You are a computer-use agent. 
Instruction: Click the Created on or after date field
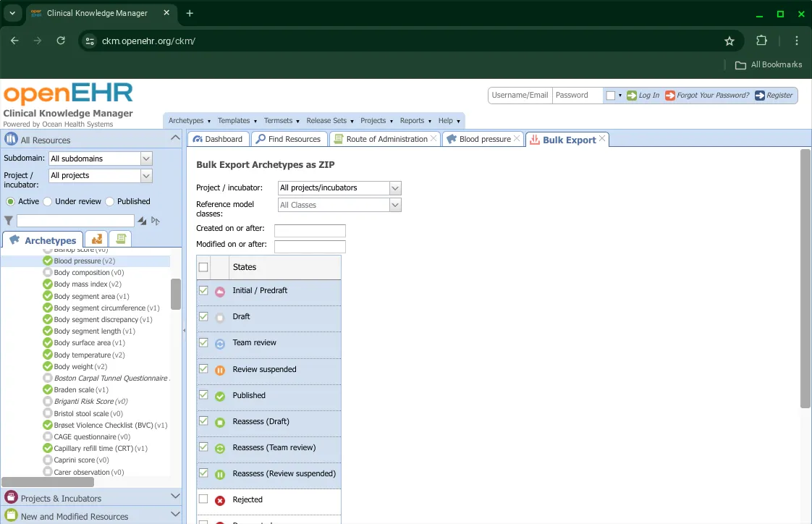pos(310,231)
